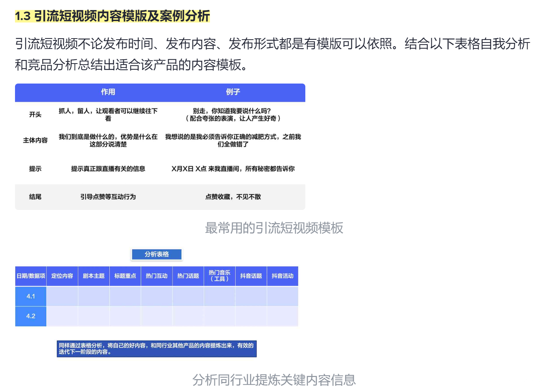
Task: Click the 主体内容 row label
Action: coord(35,140)
